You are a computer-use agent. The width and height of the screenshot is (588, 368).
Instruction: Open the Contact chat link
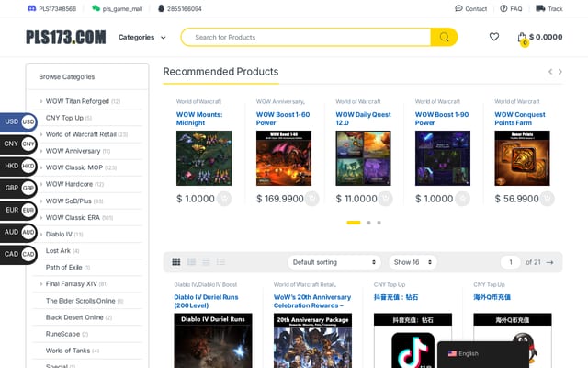coord(471,8)
